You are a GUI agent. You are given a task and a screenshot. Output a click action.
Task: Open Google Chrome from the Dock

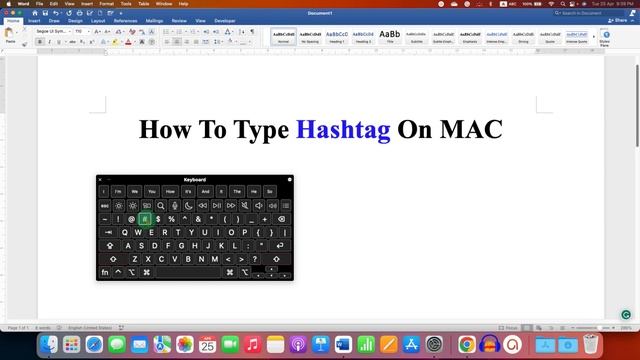[x=467, y=344]
